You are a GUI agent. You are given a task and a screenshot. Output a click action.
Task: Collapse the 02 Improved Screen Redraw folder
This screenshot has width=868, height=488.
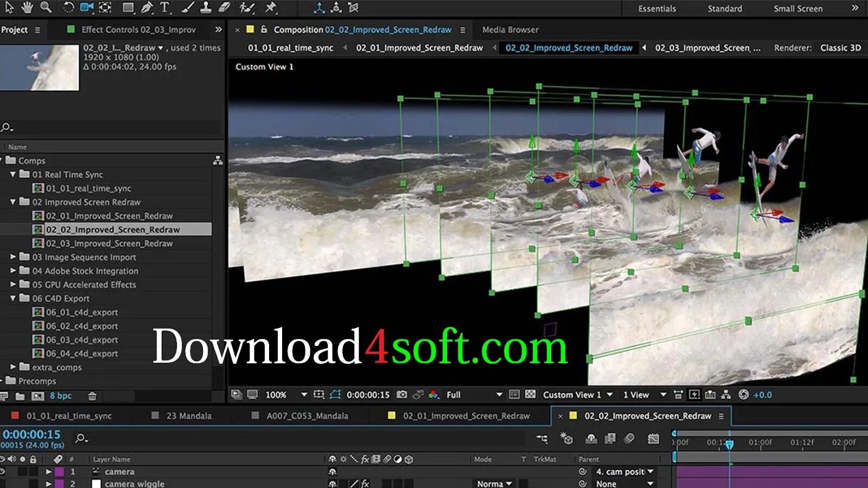point(13,202)
